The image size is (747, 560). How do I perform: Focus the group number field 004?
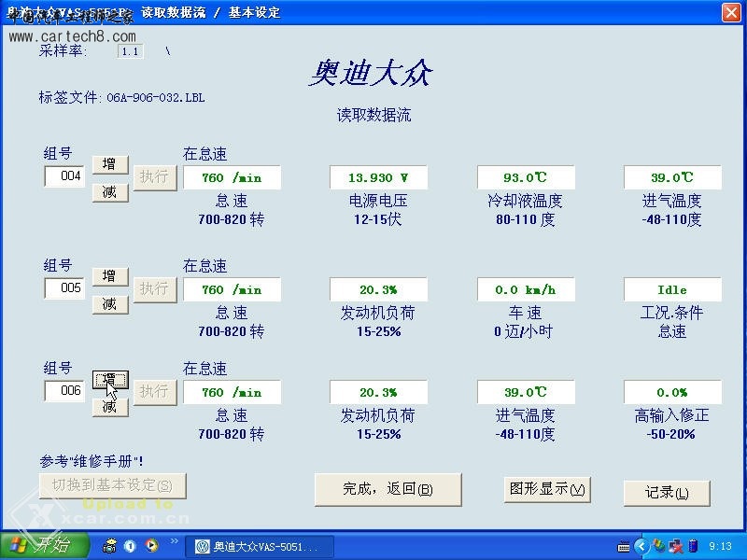point(64,176)
